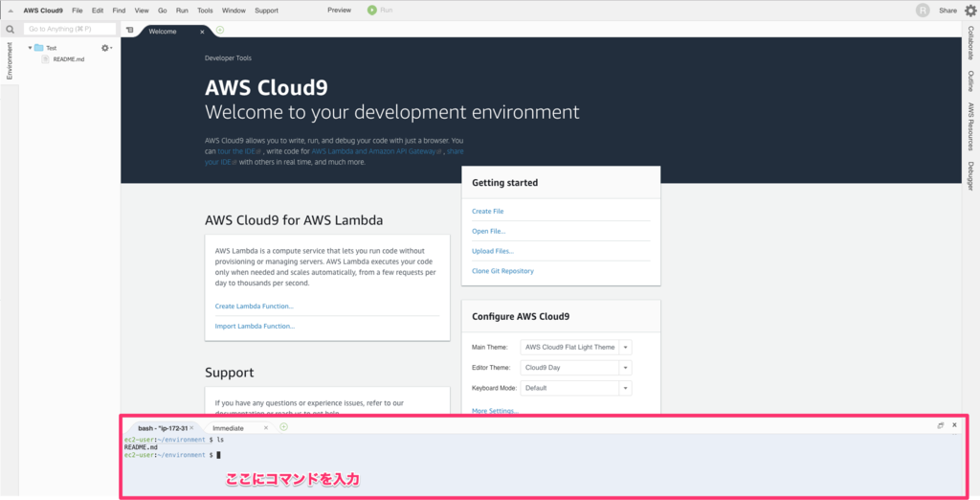Click the Share button
This screenshot has height=500, width=980.
point(947,11)
